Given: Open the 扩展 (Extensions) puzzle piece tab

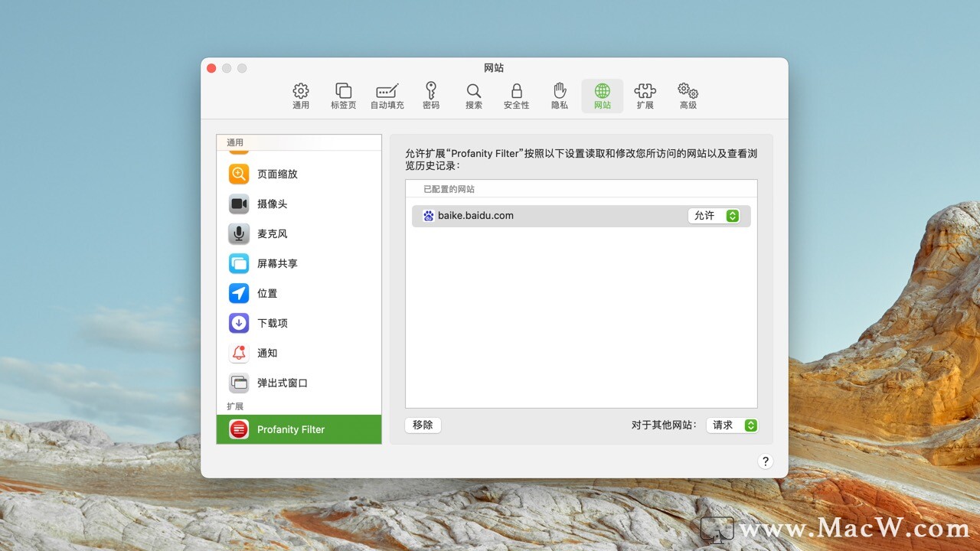Looking at the screenshot, I should (x=645, y=96).
